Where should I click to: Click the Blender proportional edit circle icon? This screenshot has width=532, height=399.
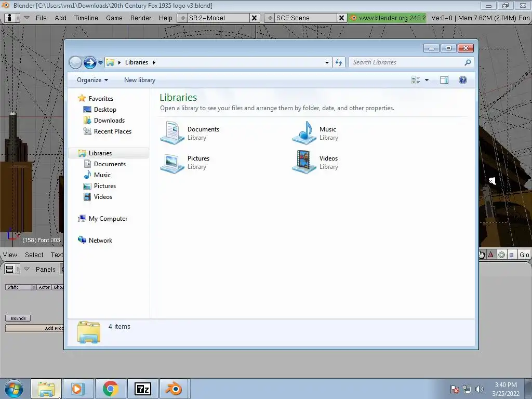[501, 255]
